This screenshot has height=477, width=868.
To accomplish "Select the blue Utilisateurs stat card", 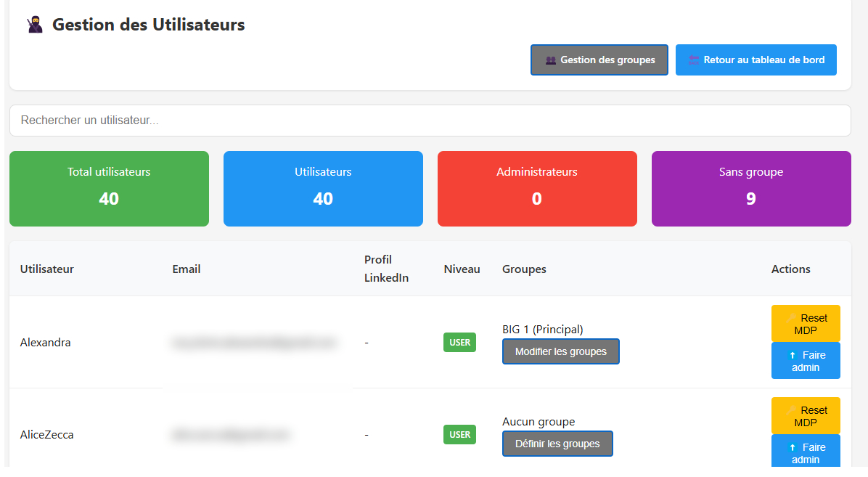I will click(x=323, y=189).
